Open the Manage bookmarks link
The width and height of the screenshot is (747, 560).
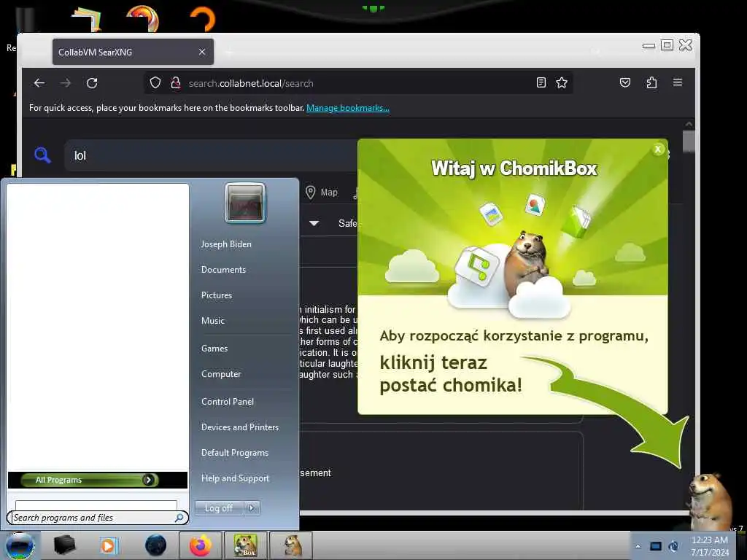click(x=348, y=108)
